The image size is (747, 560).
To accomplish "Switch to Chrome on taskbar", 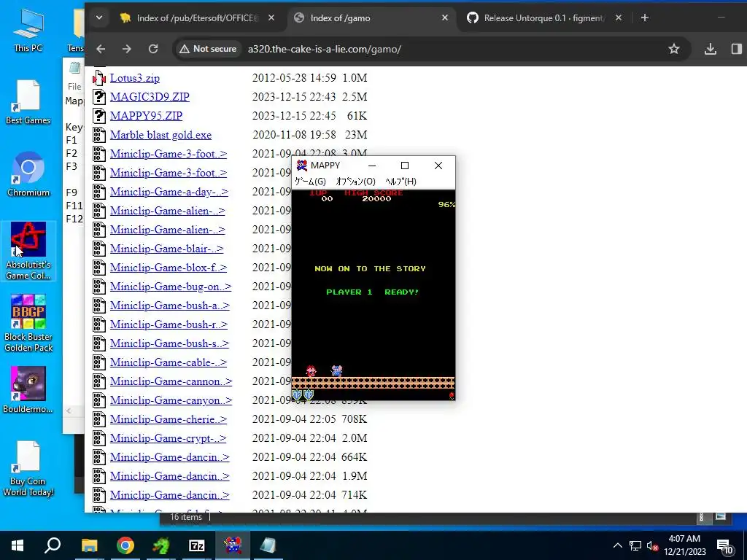I will click(125, 545).
